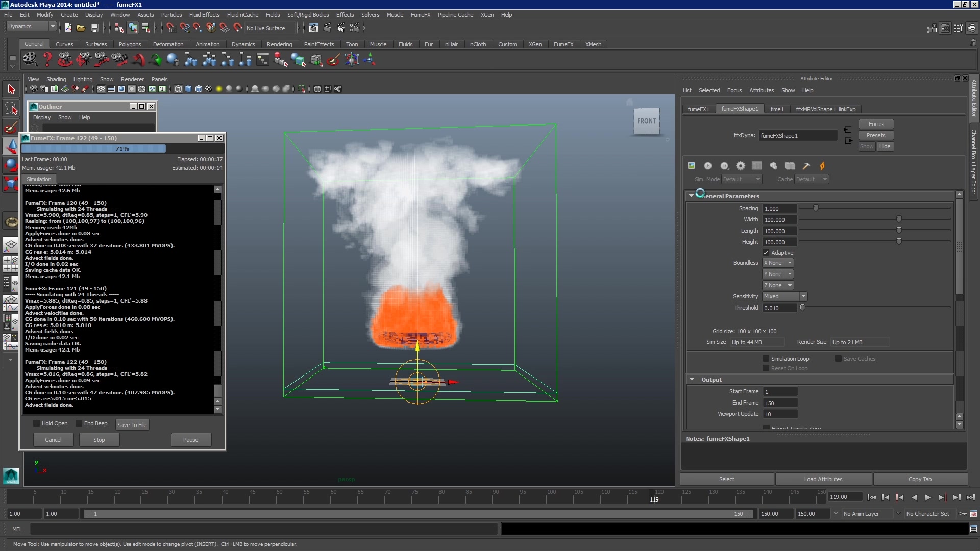Stop the FumeFX simulation
Screen dimensions: 980x551
point(99,440)
